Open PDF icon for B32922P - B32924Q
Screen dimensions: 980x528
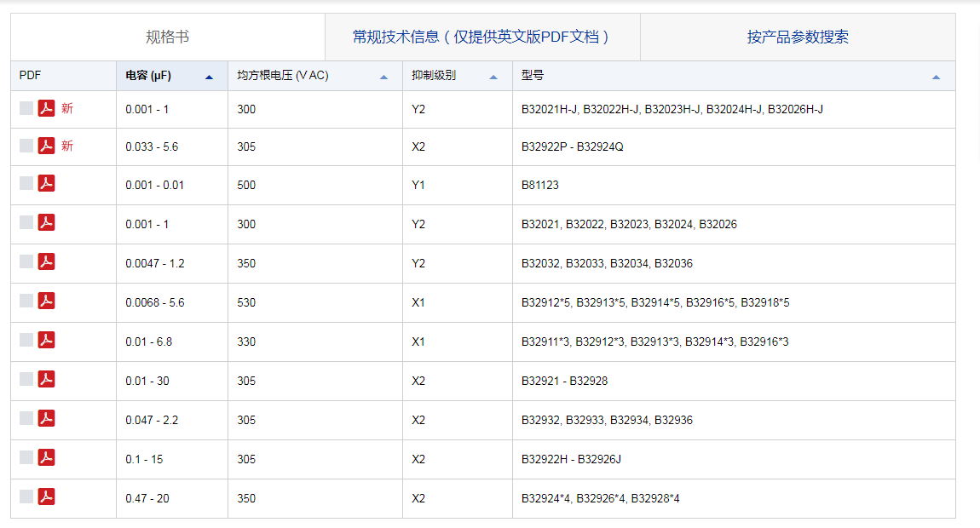click(46, 146)
